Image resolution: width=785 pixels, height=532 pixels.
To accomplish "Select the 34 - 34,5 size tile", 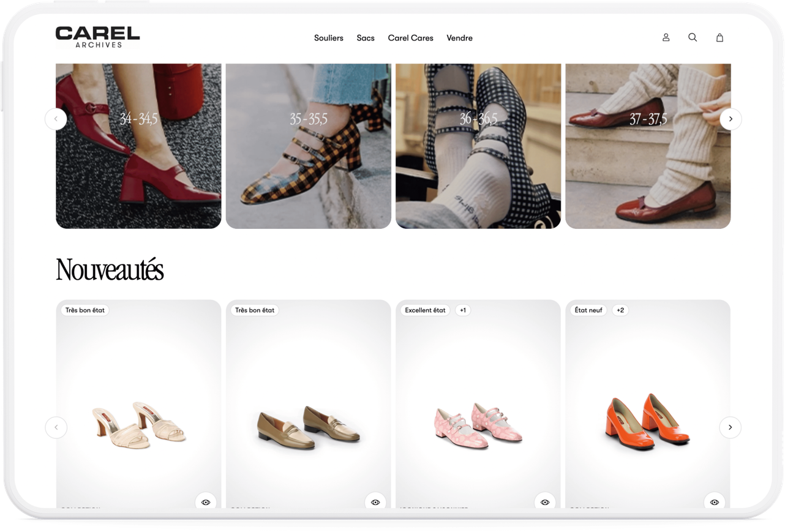I will tap(138, 147).
